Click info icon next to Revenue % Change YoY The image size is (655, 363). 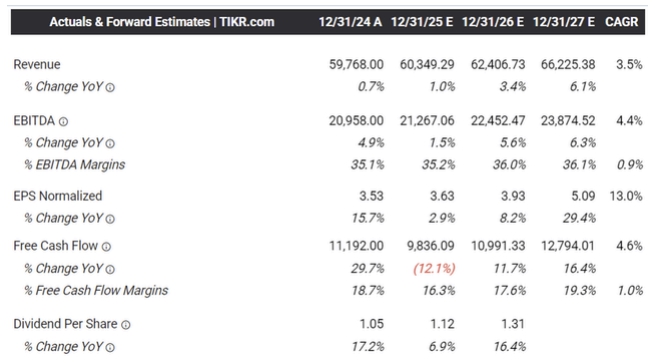pyautogui.click(x=110, y=87)
